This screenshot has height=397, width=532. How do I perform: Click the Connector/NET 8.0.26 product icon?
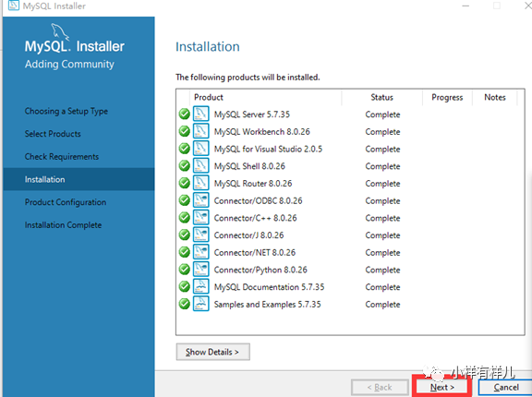tap(200, 252)
